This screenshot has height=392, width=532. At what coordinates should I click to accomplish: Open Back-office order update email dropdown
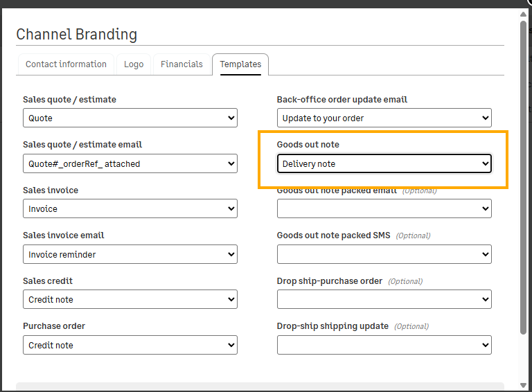click(x=384, y=118)
